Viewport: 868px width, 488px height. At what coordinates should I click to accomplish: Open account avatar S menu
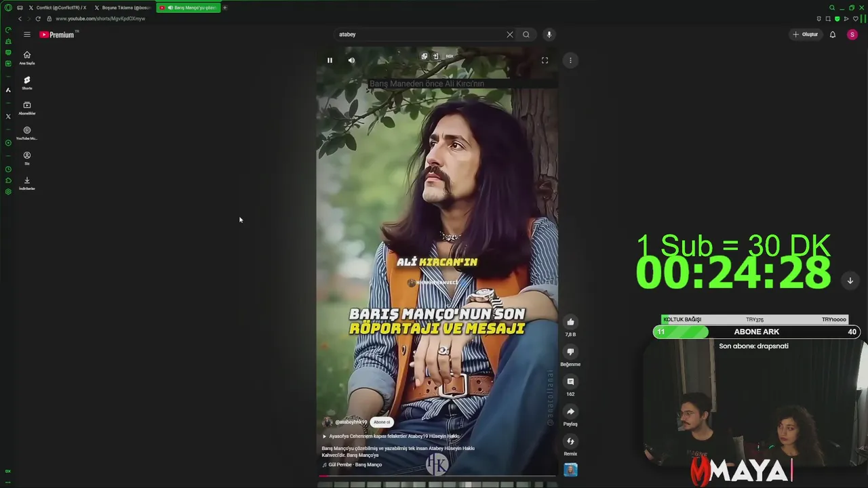click(x=852, y=35)
